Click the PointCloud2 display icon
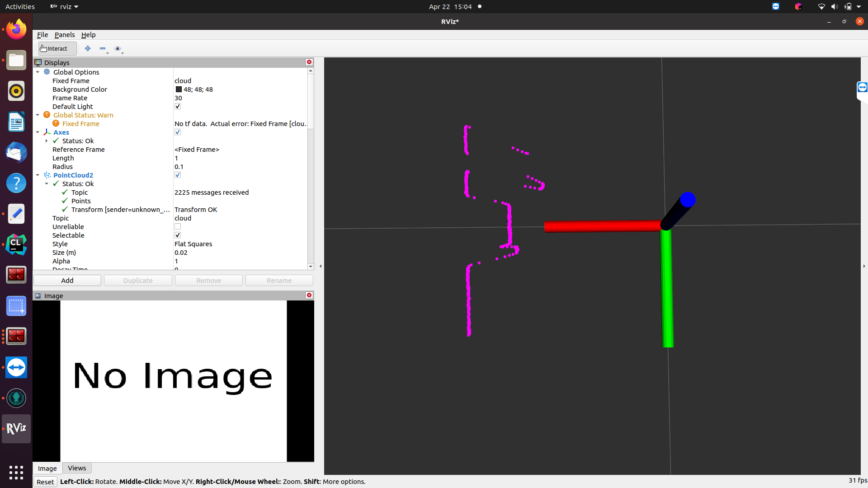Image resolution: width=868 pixels, height=488 pixels. click(x=47, y=175)
